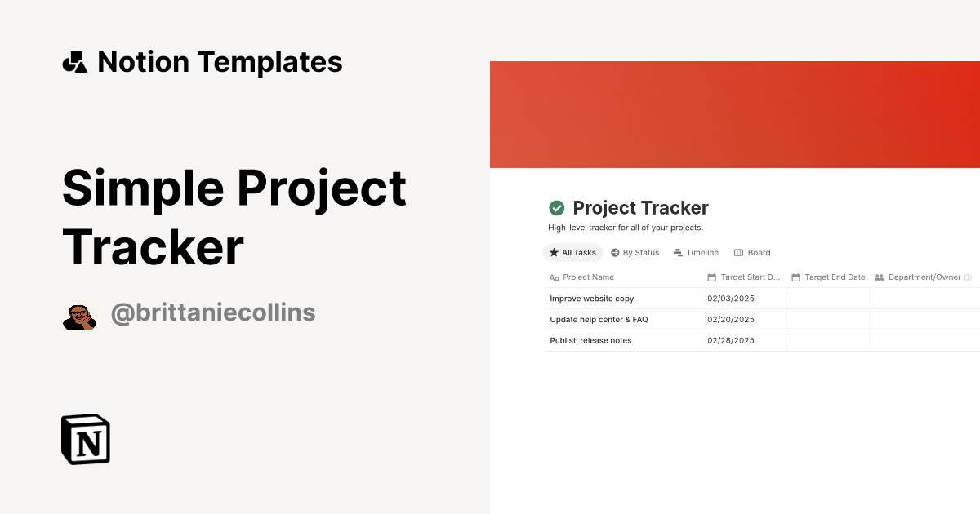Click the Project Tracker heading

(641, 207)
